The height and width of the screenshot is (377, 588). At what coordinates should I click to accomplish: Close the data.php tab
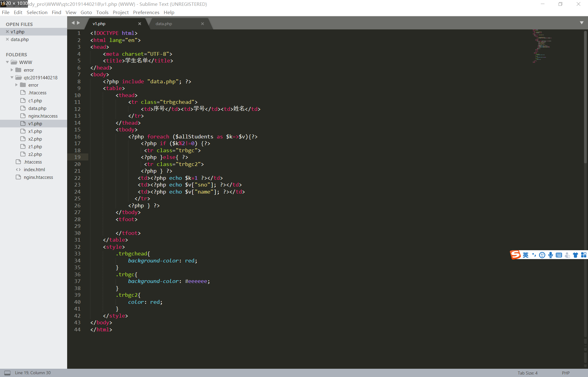coord(202,24)
